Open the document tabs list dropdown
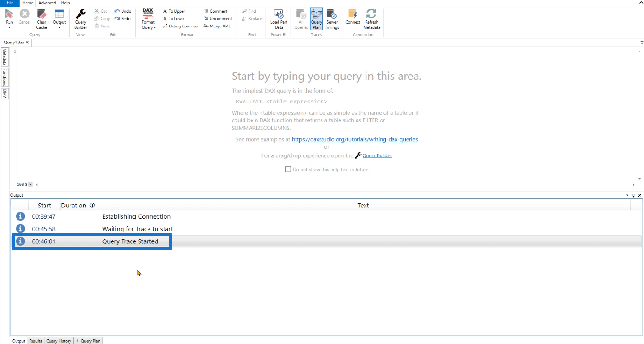644x344 pixels. point(642,43)
